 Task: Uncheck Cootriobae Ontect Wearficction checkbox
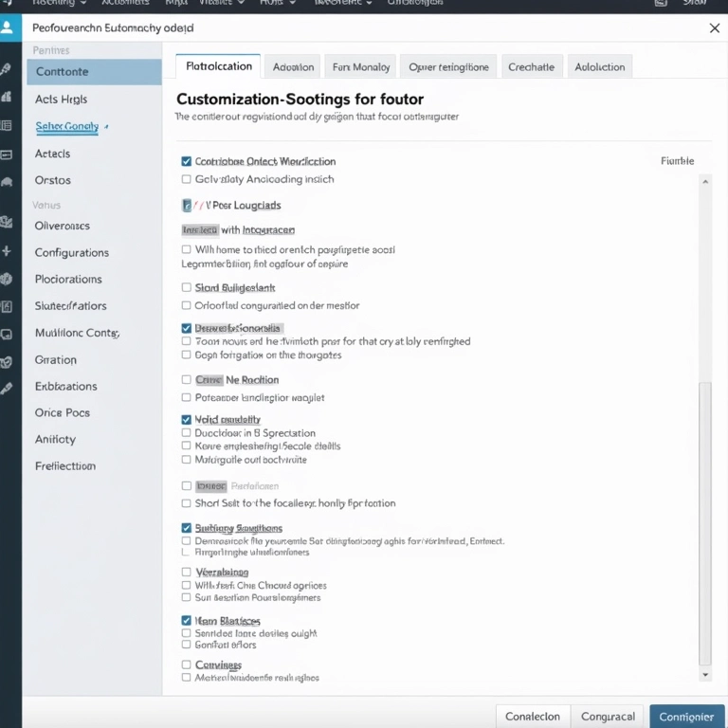(x=186, y=161)
